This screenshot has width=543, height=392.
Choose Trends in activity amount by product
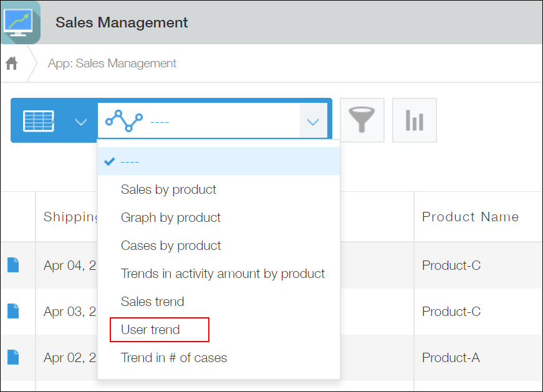coord(222,273)
